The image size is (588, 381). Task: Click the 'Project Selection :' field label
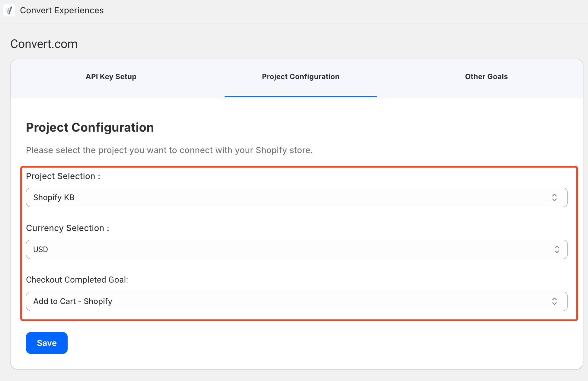tap(63, 176)
